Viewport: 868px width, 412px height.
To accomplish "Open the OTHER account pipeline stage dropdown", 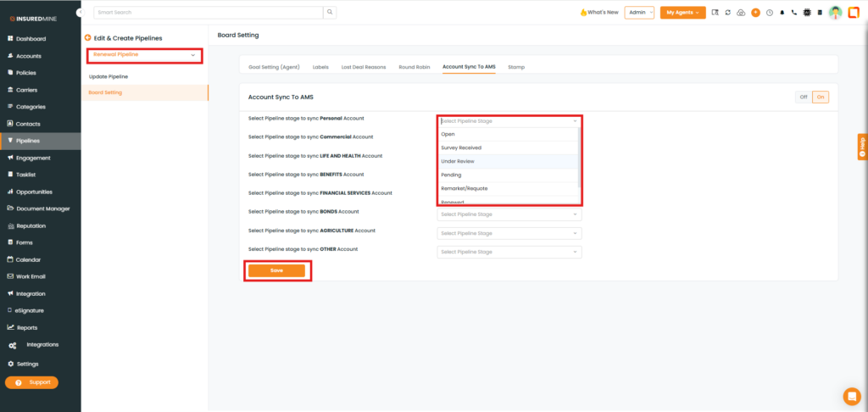I will (509, 252).
